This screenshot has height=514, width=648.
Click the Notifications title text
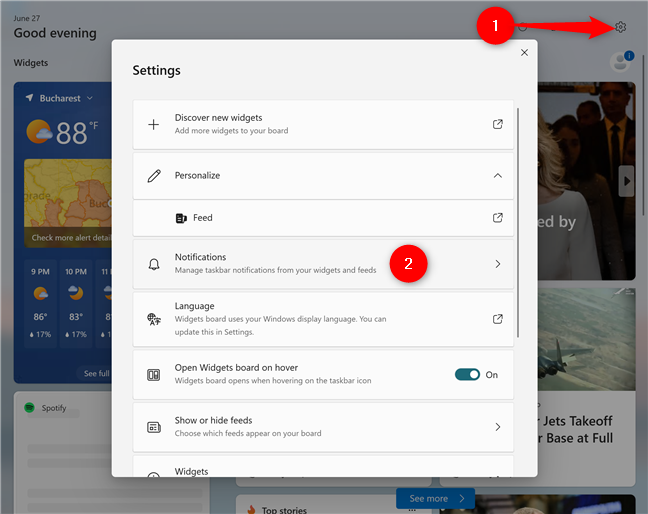[x=200, y=257]
